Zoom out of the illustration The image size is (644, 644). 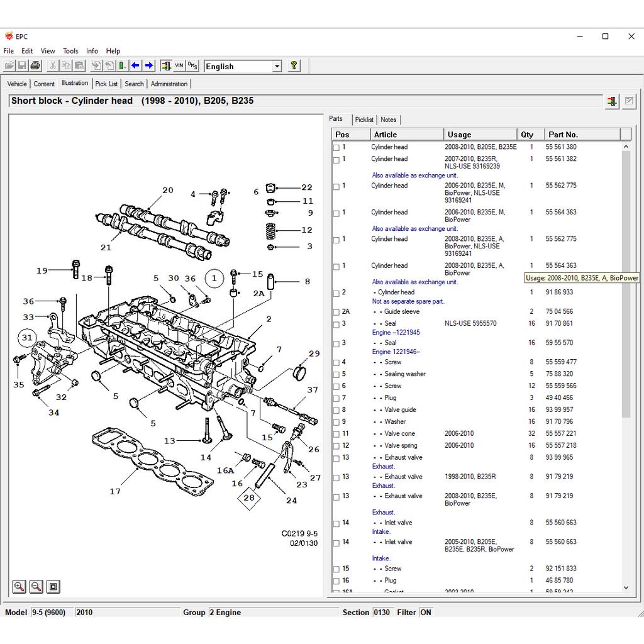(x=36, y=586)
